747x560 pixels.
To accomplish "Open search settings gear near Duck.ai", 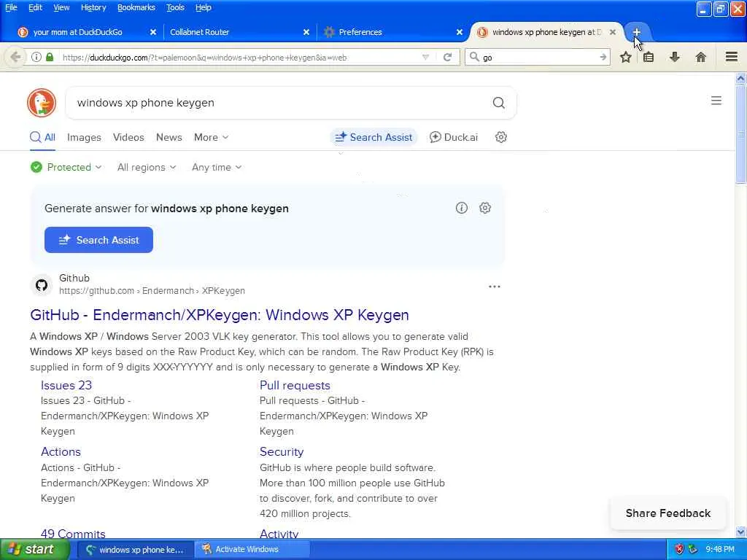I will 500,137.
